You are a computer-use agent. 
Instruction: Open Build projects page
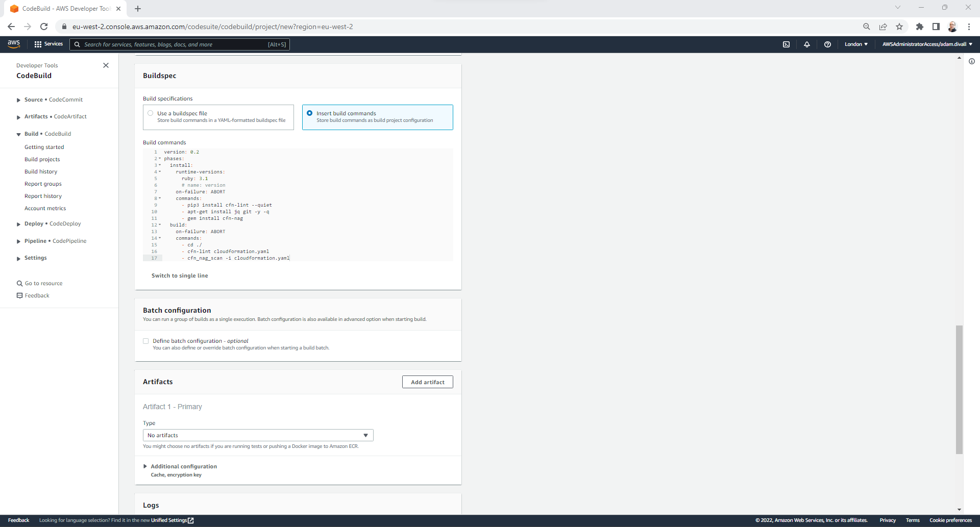coord(42,159)
